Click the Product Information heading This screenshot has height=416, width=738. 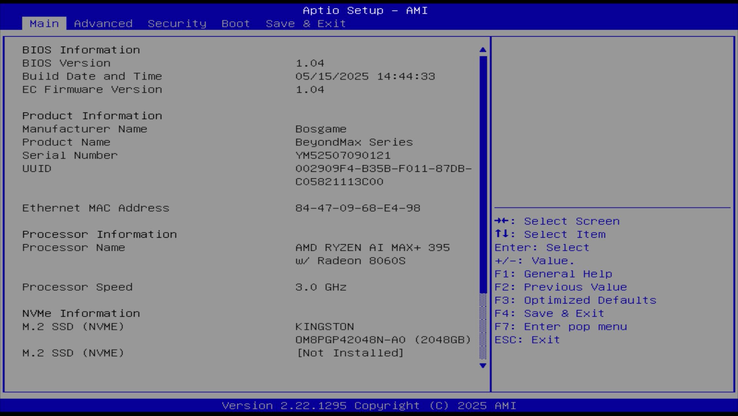coord(92,116)
